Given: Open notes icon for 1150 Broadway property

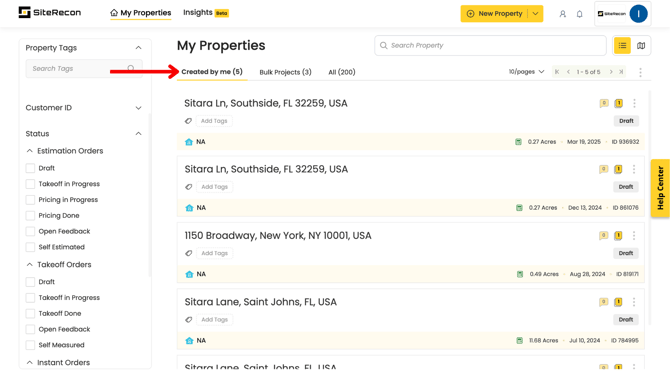Looking at the screenshot, I should 603,236.
